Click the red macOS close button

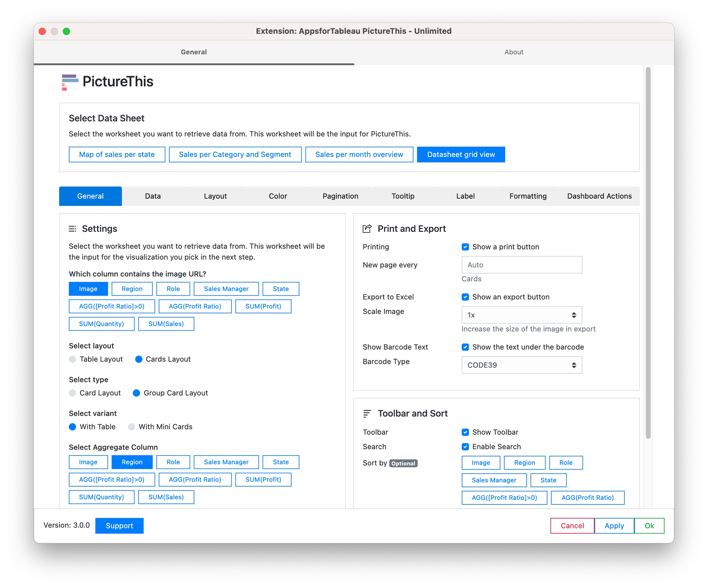click(42, 31)
